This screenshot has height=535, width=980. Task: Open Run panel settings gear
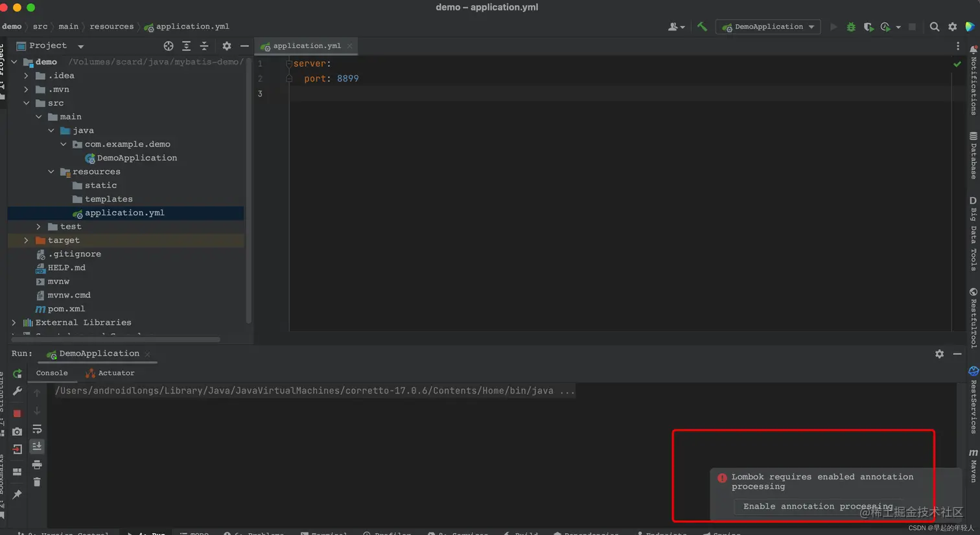[x=939, y=353]
